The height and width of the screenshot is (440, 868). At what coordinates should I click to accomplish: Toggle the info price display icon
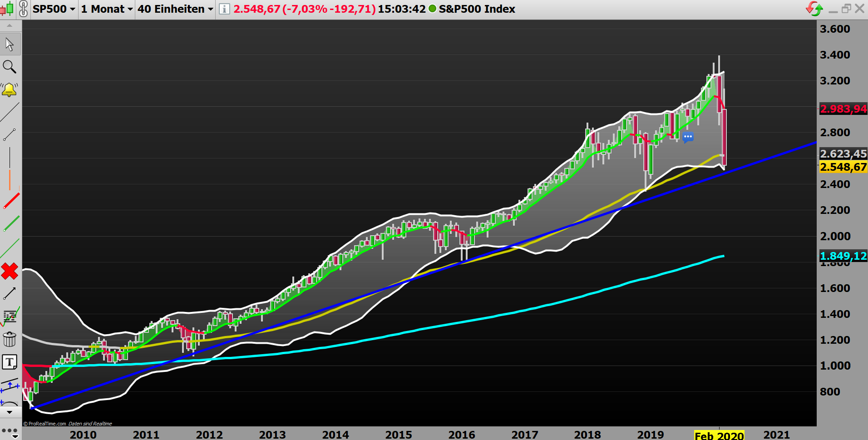[x=224, y=9]
